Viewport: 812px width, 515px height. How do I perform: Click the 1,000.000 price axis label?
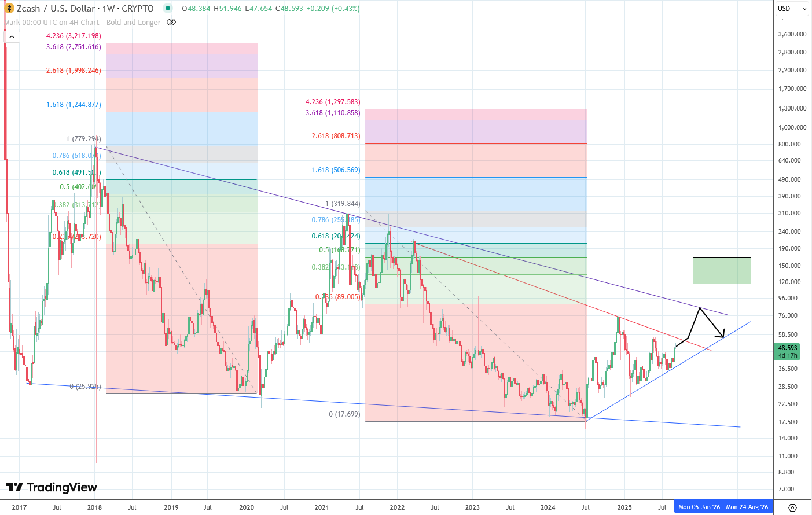click(792, 127)
